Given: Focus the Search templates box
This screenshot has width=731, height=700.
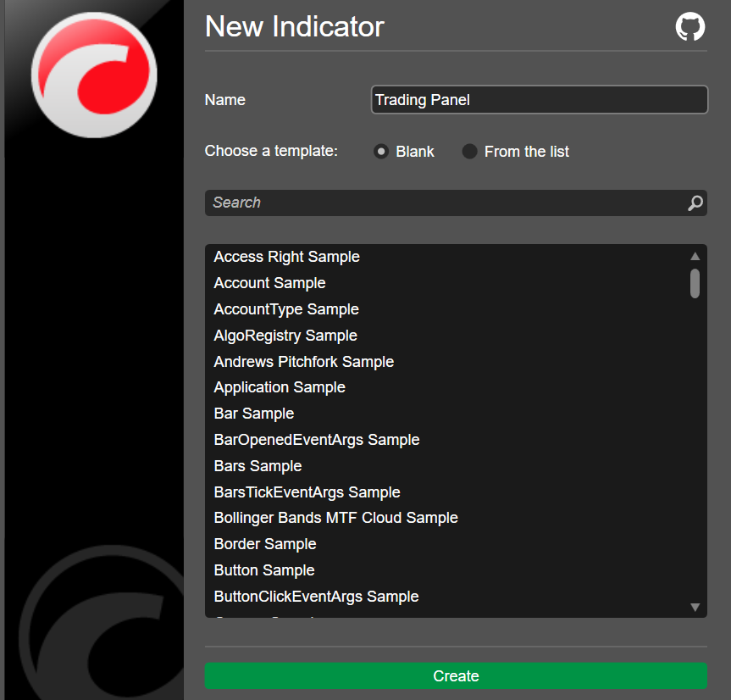Looking at the screenshot, I should coord(445,203).
